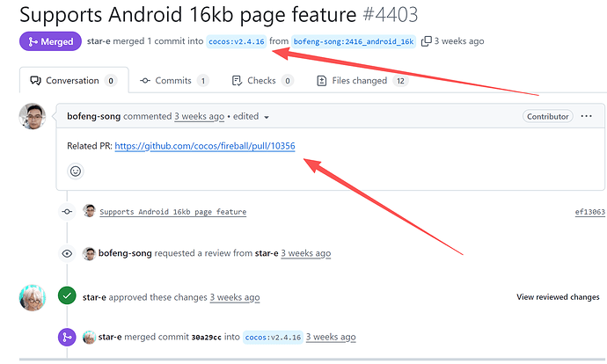This screenshot has width=607, height=364.
Task: Click star-e's avatar beside the approval
Action: pyautogui.click(x=32, y=297)
